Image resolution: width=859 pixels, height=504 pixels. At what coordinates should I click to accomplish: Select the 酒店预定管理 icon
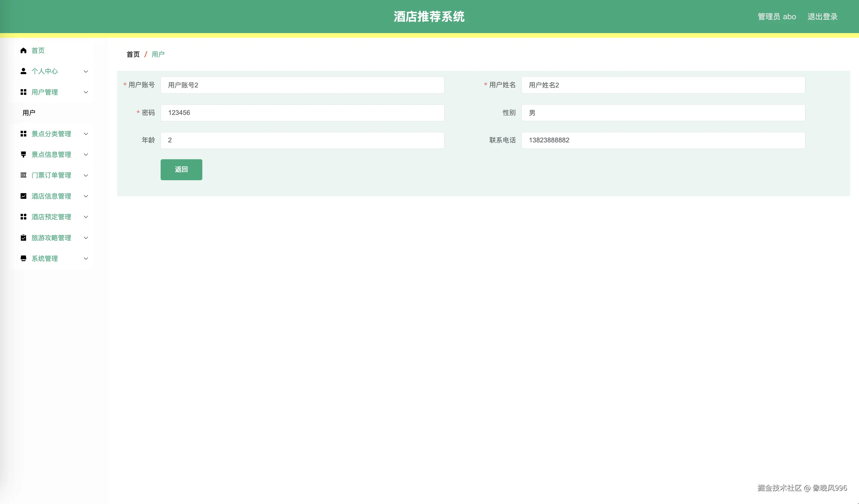23,217
